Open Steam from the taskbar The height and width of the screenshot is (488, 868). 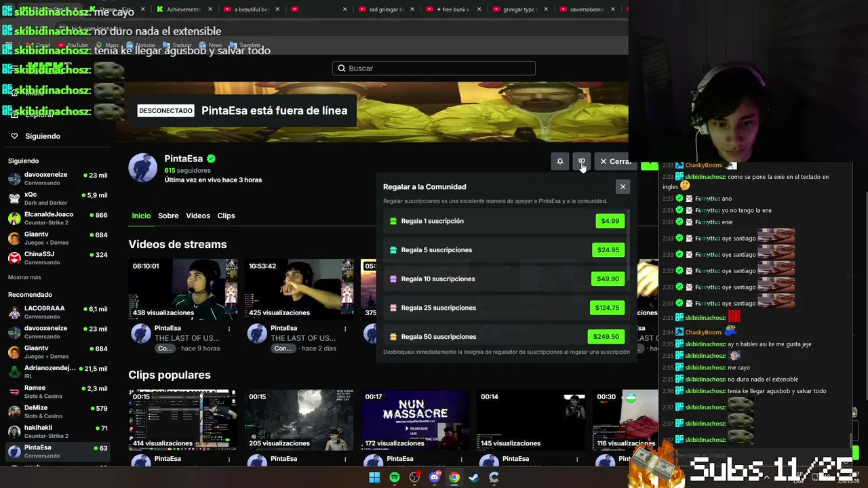(474, 477)
